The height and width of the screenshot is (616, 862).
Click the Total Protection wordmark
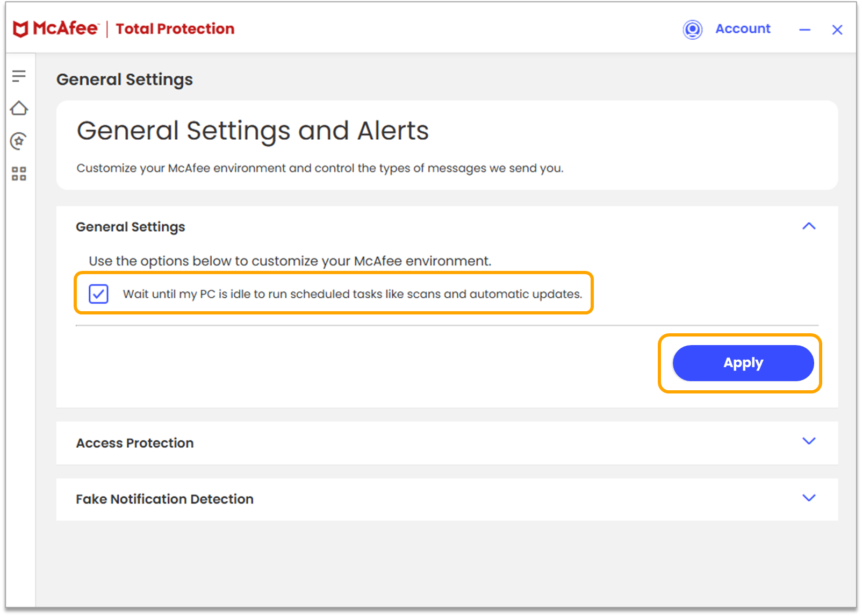click(x=175, y=28)
